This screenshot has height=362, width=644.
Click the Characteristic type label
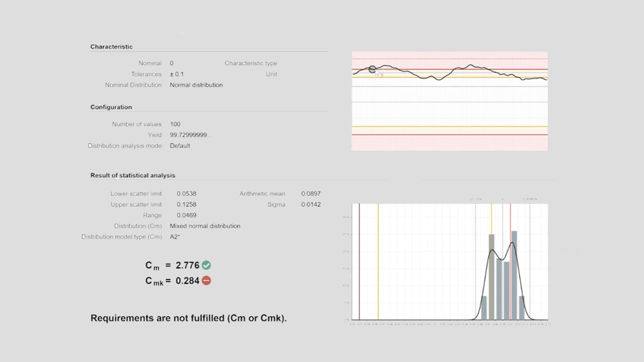(x=251, y=63)
